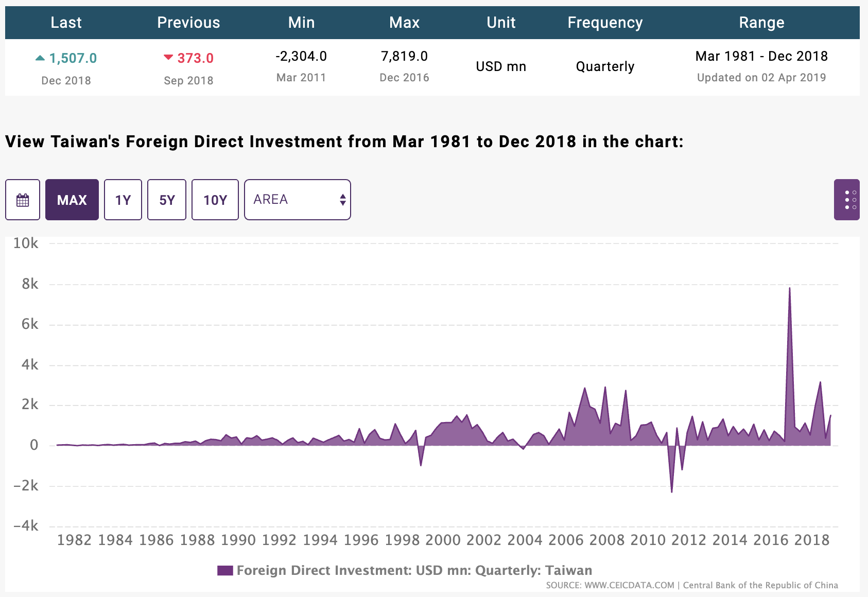Click the Frequency column header

pos(605,23)
